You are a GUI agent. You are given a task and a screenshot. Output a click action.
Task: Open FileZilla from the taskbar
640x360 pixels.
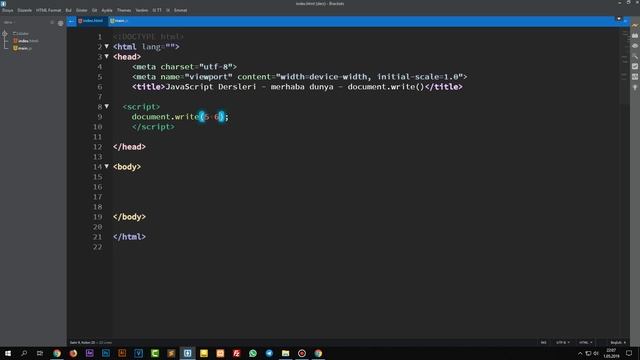click(236, 353)
